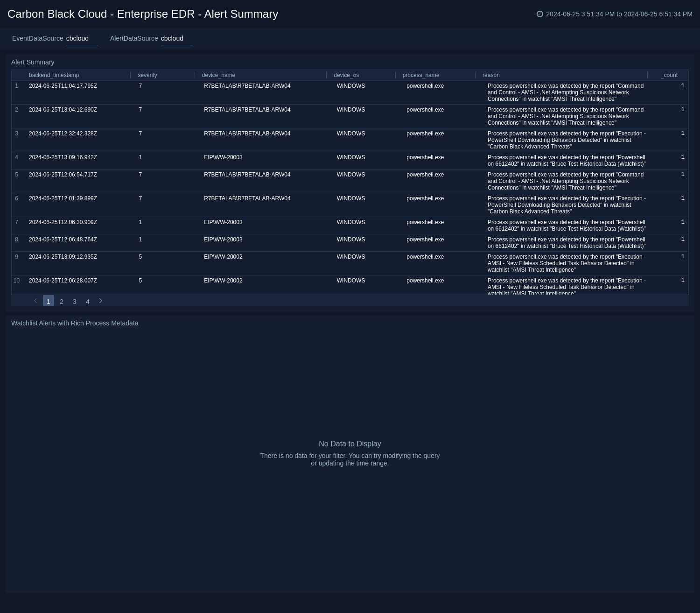Image resolution: width=700 pixels, height=613 pixels.
Task: Open the time range clock icon
Action: pos(540,14)
